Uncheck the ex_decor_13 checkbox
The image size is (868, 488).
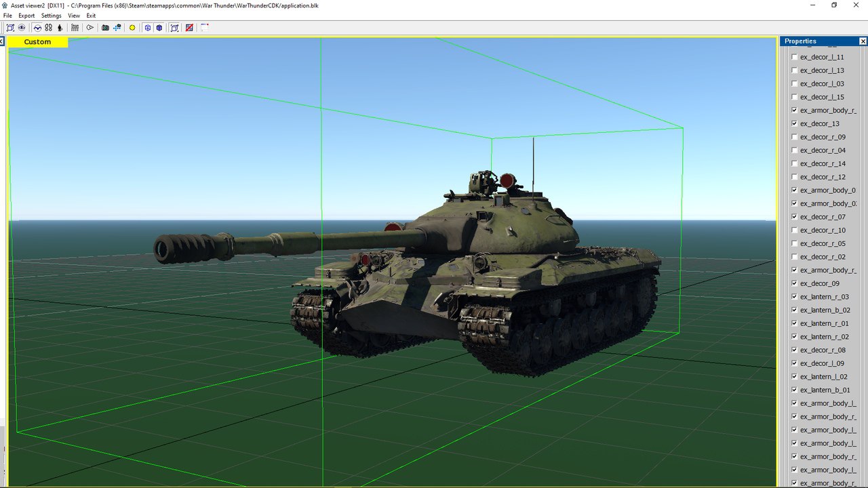pos(795,124)
